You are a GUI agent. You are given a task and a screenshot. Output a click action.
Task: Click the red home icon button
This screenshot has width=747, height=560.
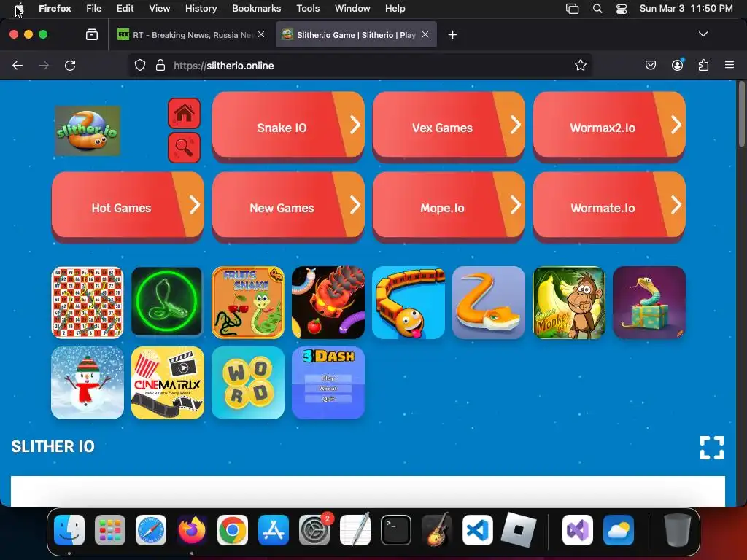[x=185, y=113]
